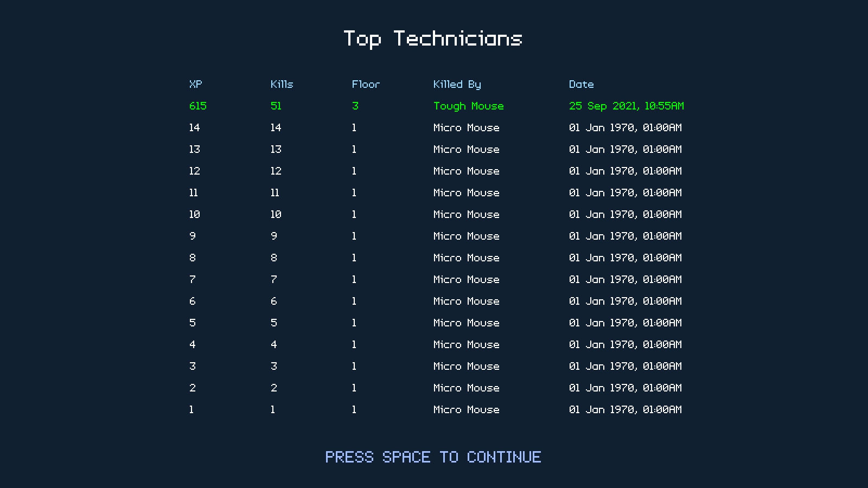Image resolution: width=868 pixels, height=488 pixels.
Task: Click the date in the 12 XP row
Action: point(625,171)
